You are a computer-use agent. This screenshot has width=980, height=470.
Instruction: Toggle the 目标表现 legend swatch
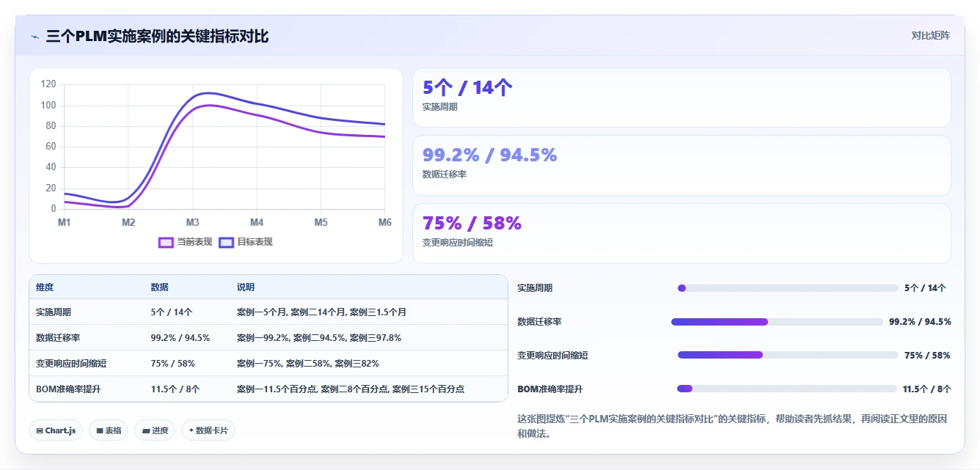[227, 242]
